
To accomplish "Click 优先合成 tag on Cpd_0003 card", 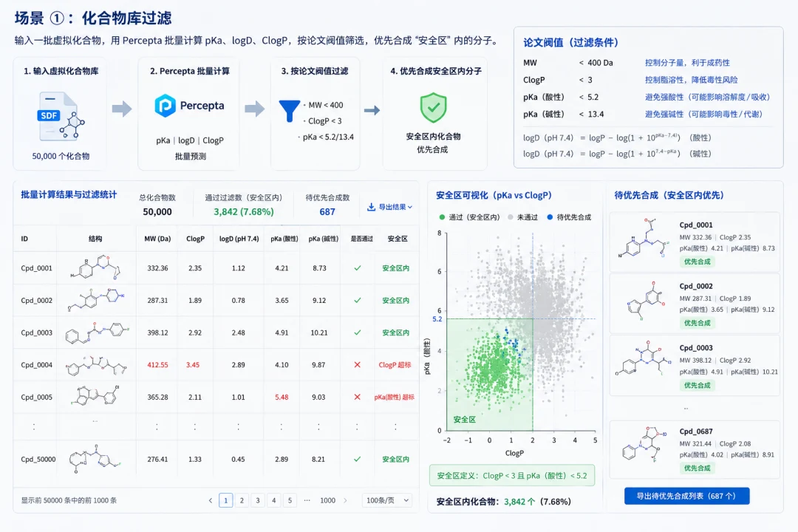I will click(x=698, y=386).
